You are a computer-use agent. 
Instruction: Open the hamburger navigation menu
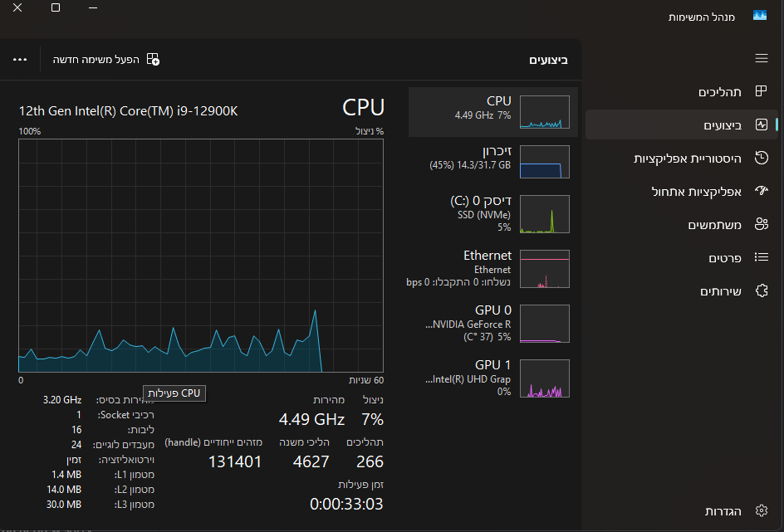[761, 58]
